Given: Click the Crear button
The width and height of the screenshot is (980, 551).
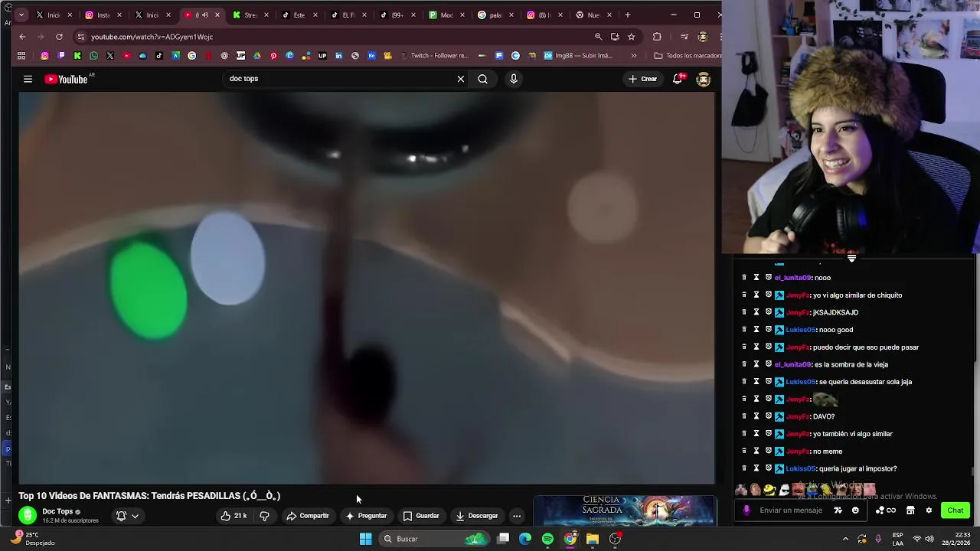Looking at the screenshot, I should tap(642, 79).
